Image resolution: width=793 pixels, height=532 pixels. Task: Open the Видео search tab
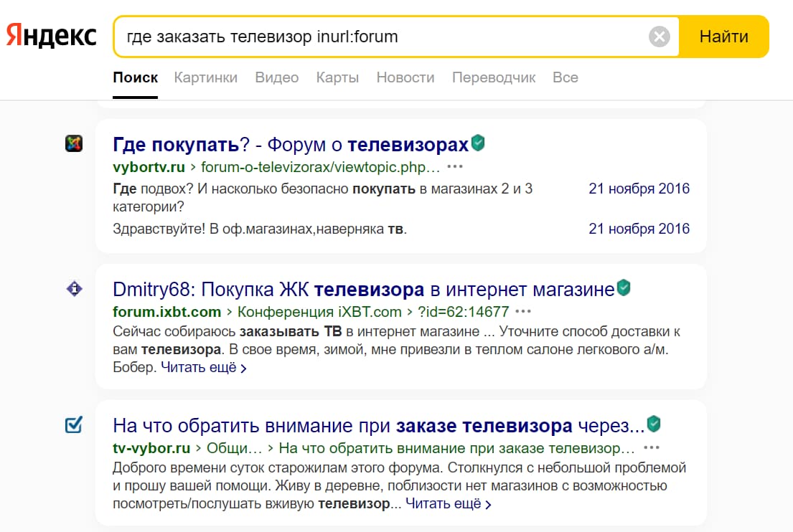point(276,77)
